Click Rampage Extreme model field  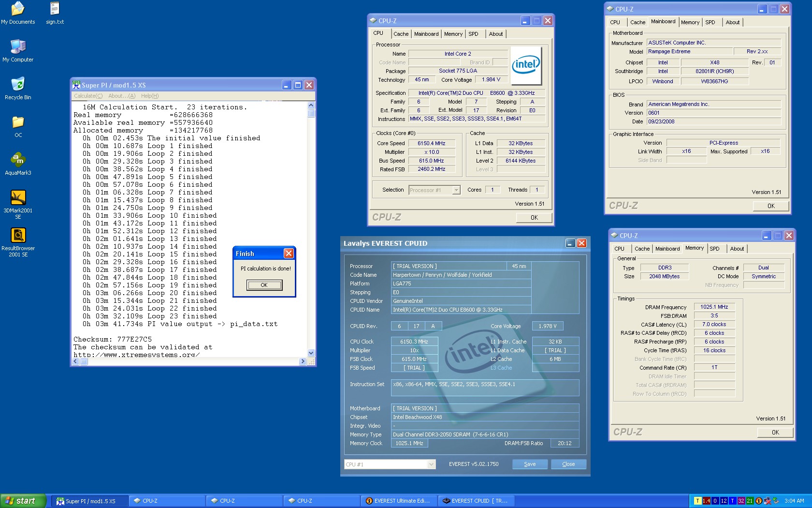point(690,51)
